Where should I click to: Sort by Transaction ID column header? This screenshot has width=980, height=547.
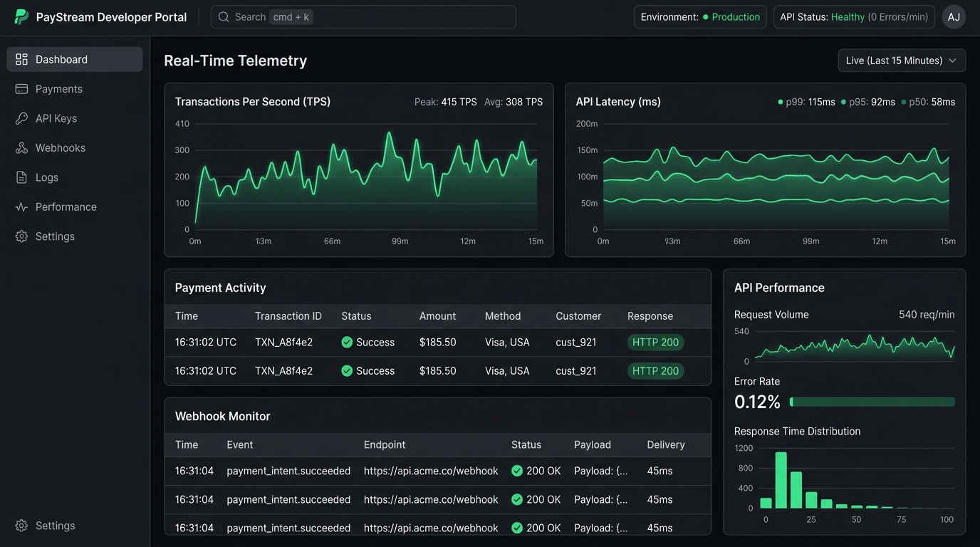click(288, 316)
